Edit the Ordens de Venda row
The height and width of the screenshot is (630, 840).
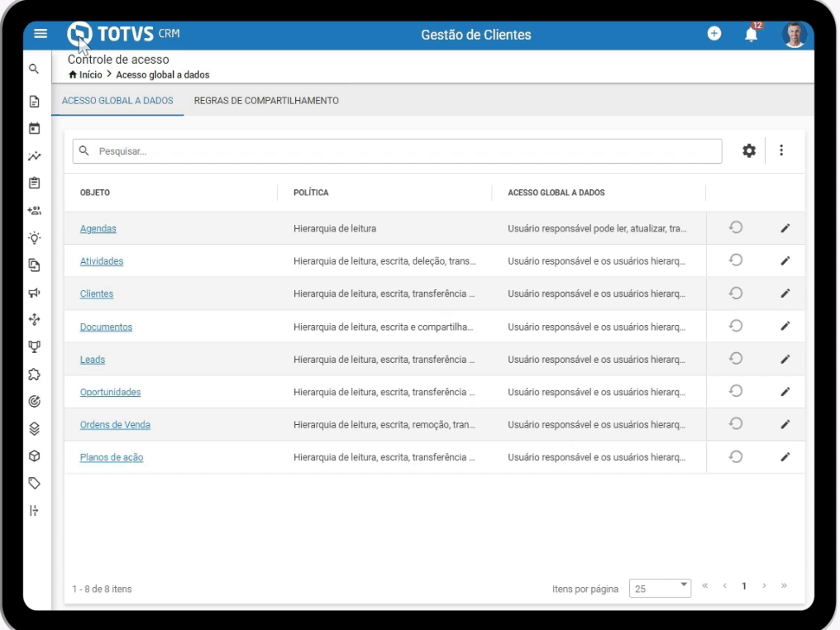pyautogui.click(x=785, y=424)
